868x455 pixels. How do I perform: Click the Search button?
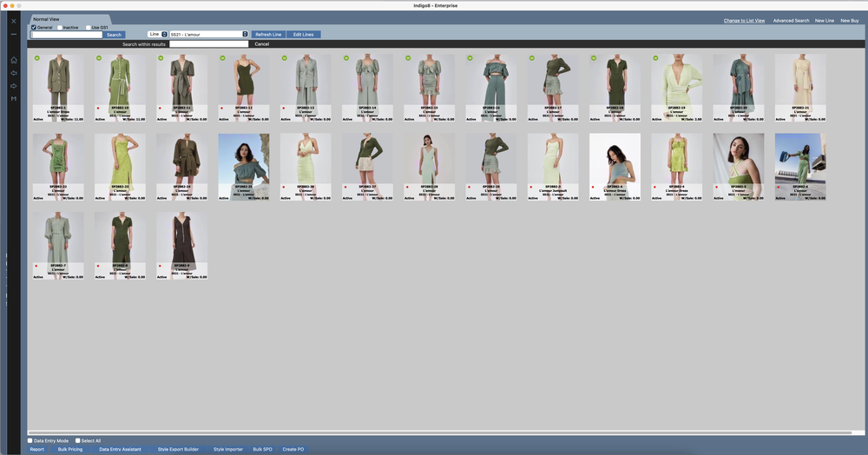tap(114, 35)
